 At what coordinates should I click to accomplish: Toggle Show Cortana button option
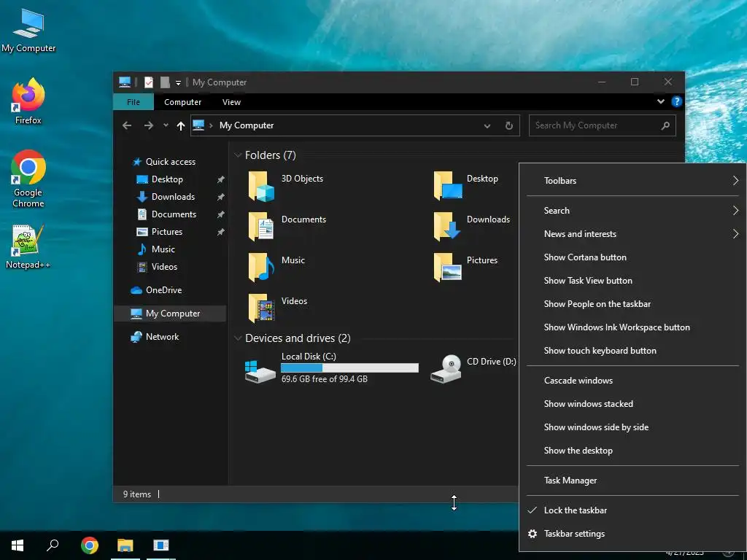coord(632,257)
